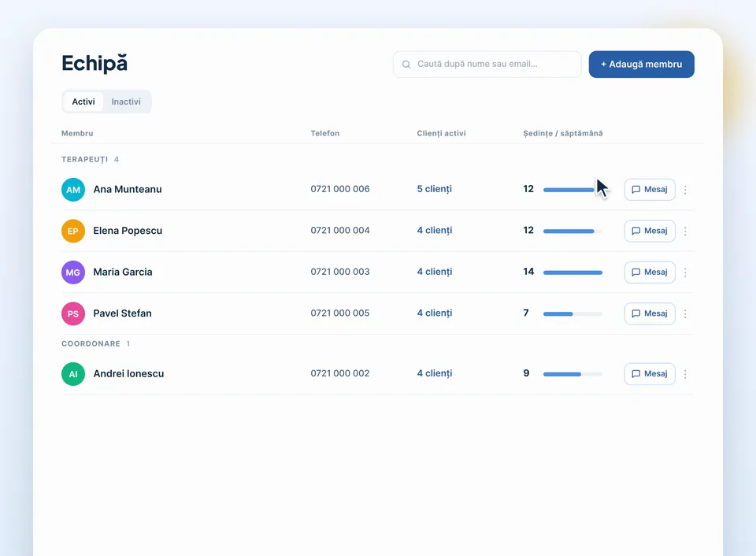Click Maria Garcia's weekly sessions progress bar
Viewport: 756px width, 556px height.
573,272
